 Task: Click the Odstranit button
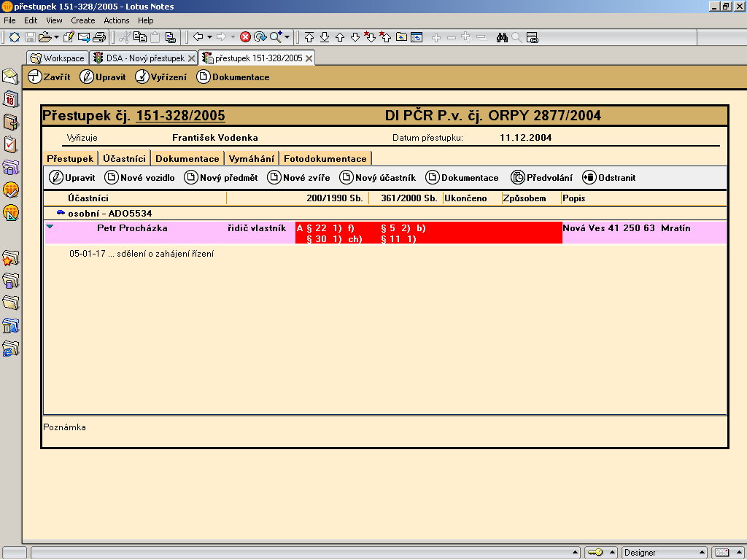(x=609, y=178)
